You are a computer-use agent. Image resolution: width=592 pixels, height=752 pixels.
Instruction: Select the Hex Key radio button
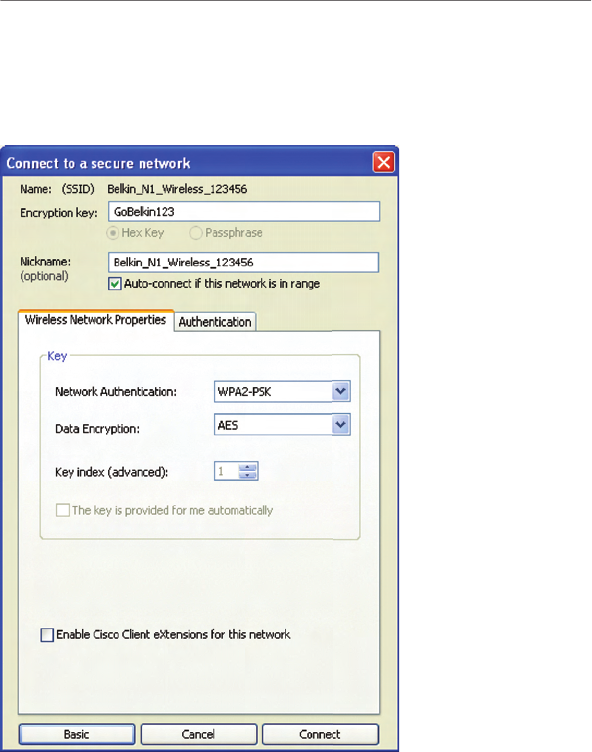click(113, 233)
